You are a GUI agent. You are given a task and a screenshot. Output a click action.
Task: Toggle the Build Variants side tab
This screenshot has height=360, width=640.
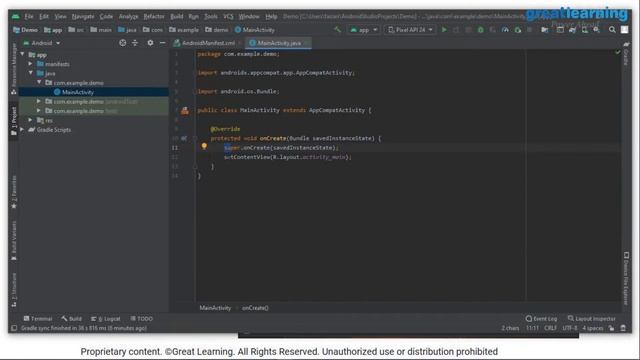coord(14,241)
